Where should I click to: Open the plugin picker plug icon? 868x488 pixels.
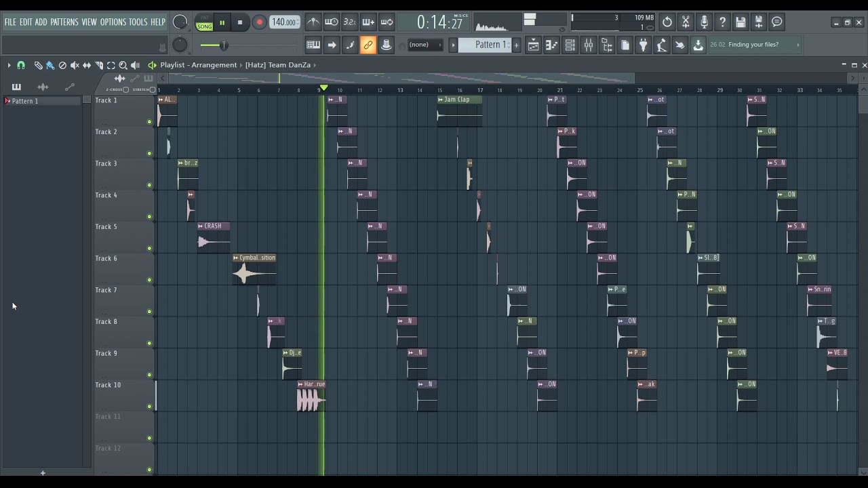pos(644,45)
